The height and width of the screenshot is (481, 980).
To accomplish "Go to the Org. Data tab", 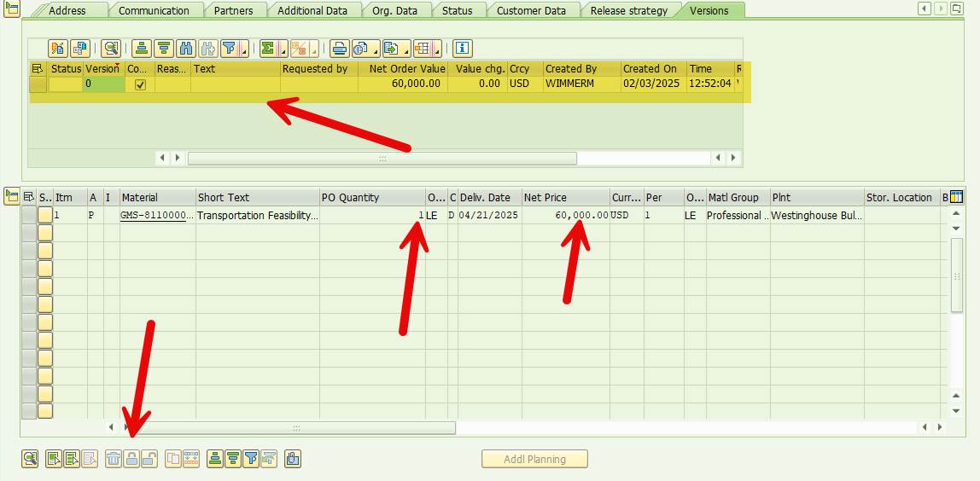I will 395,10.
